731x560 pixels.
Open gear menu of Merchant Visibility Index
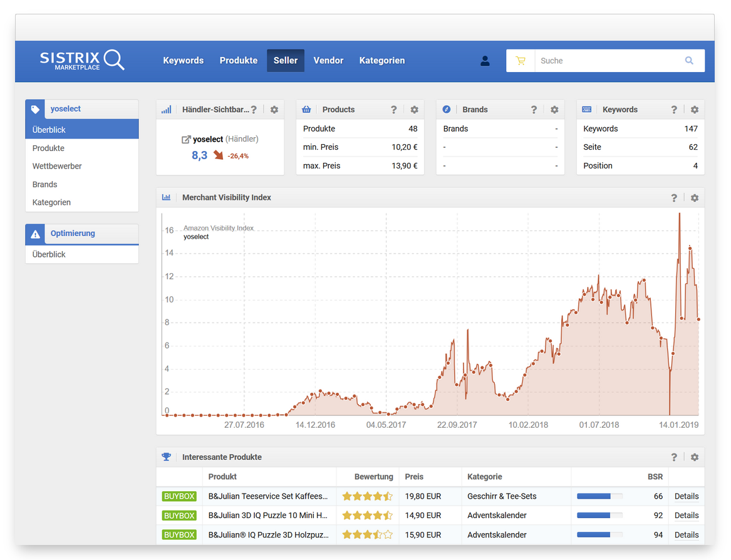pyautogui.click(x=694, y=198)
